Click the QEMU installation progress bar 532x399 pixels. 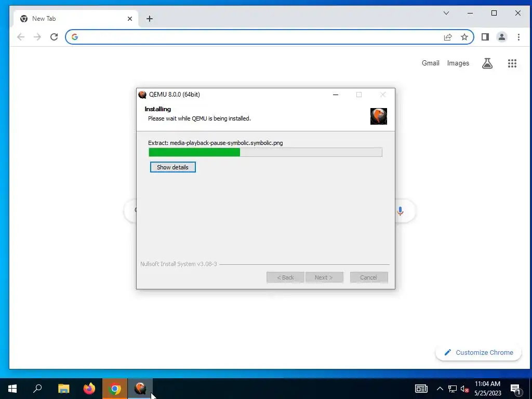tap(265, 152)
